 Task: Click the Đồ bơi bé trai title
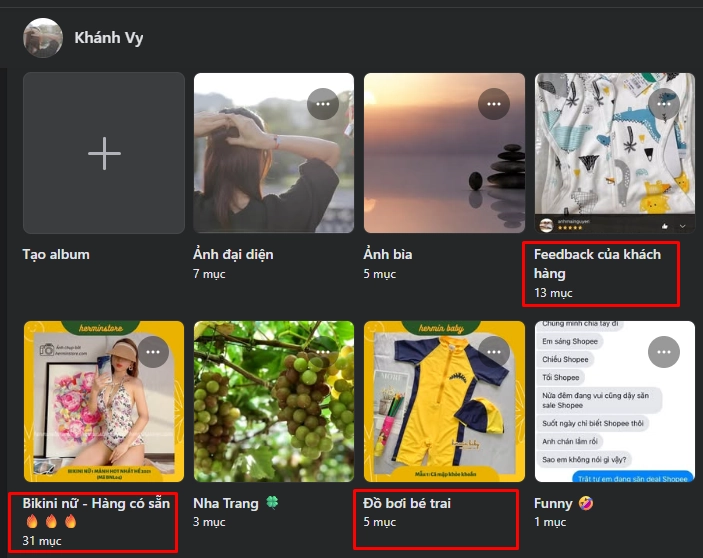pyautogui.click(x=407, y=503)
